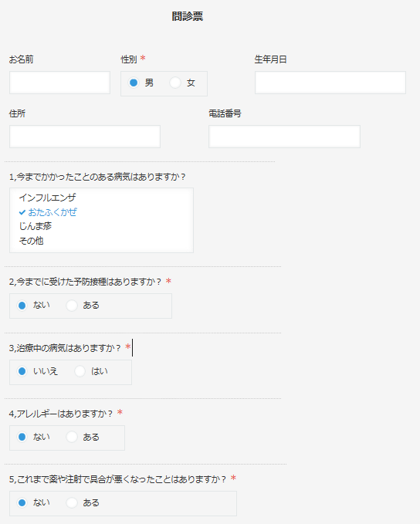Choose じんま疹 from the illness list
Viewport: 420px width, 524px height.
36,226
